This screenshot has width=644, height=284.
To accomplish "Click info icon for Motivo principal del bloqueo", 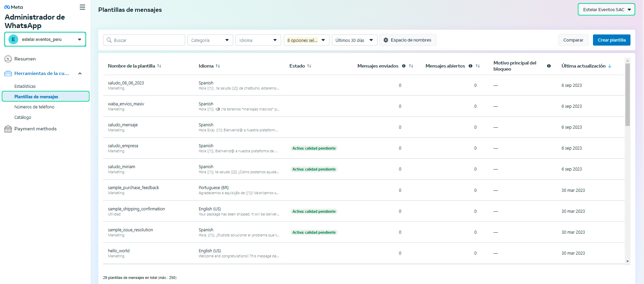I will 549,66.
